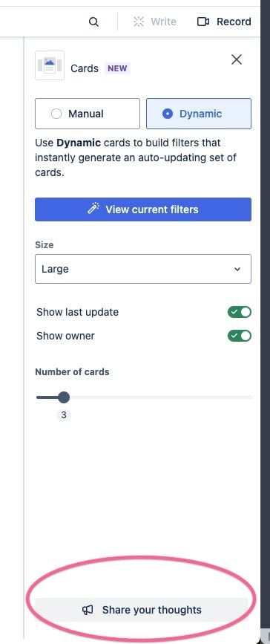Click the Record video camera icon

203,22
